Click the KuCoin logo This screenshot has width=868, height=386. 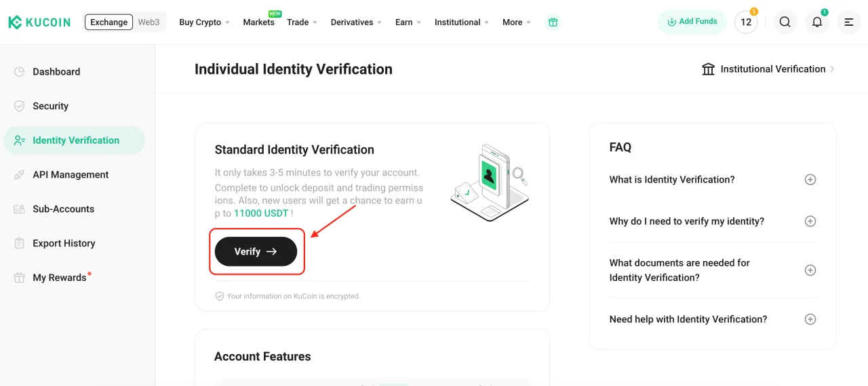[39, 22]
